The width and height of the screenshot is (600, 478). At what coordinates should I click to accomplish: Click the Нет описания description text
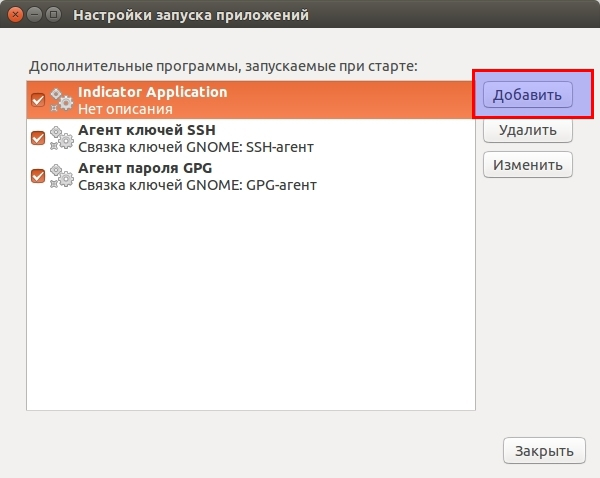click(x=125, y=109)
